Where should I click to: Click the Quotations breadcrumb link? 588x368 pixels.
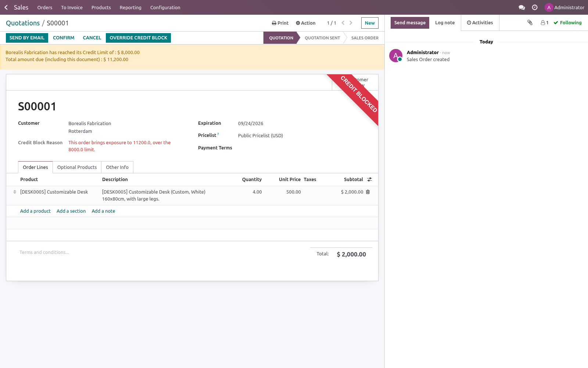(x=23, y=23)
